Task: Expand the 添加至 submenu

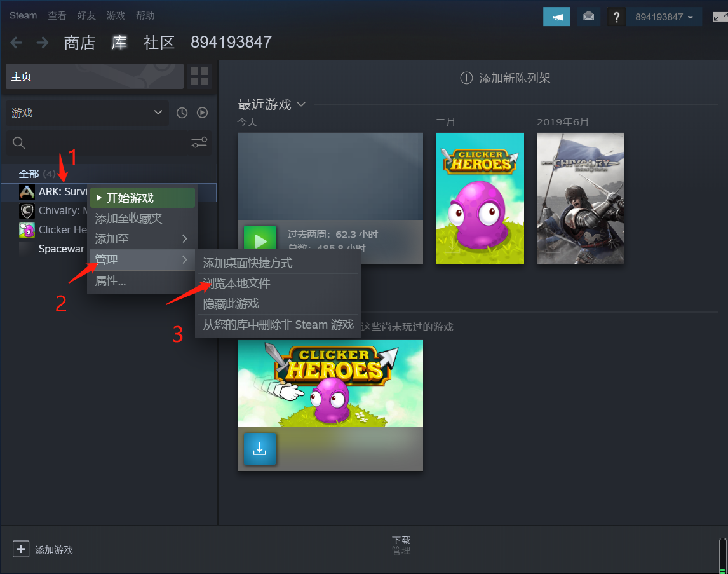Action: click(142, 239)
